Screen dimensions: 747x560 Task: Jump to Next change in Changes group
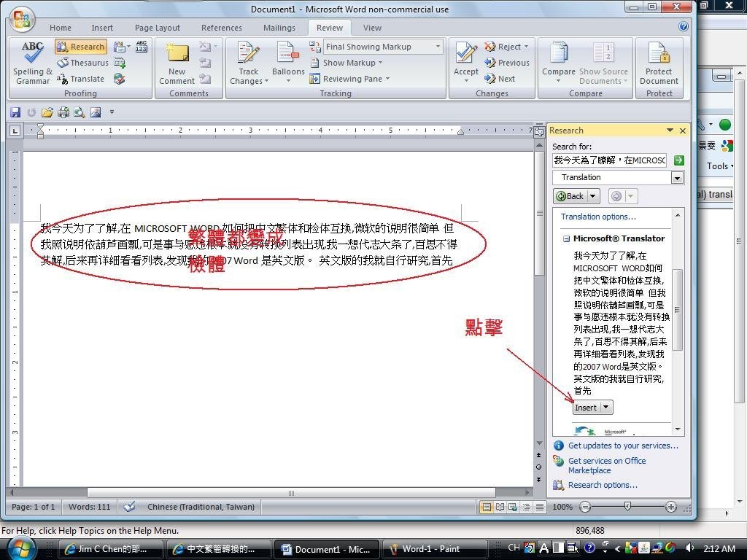(x=499, y=79)
